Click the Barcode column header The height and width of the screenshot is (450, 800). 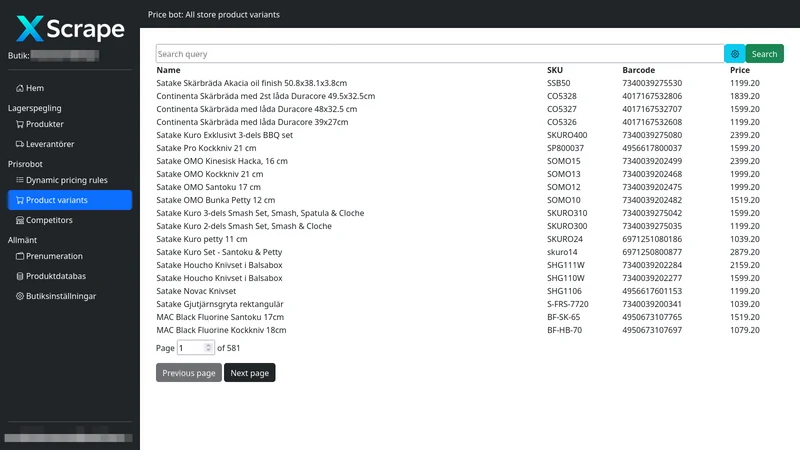pyautogui.click(x=638, y=70)
